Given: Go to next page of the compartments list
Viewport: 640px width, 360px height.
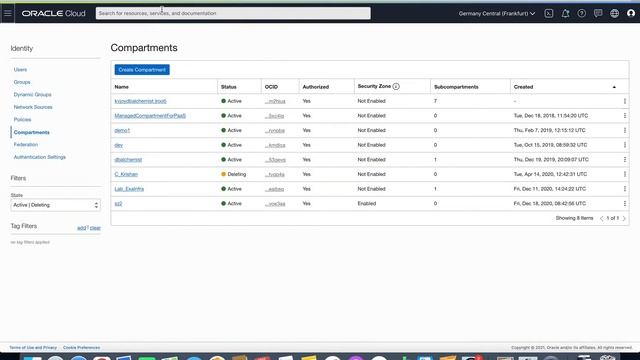Looking at the screenshot, I should click(x=624, y=218).
